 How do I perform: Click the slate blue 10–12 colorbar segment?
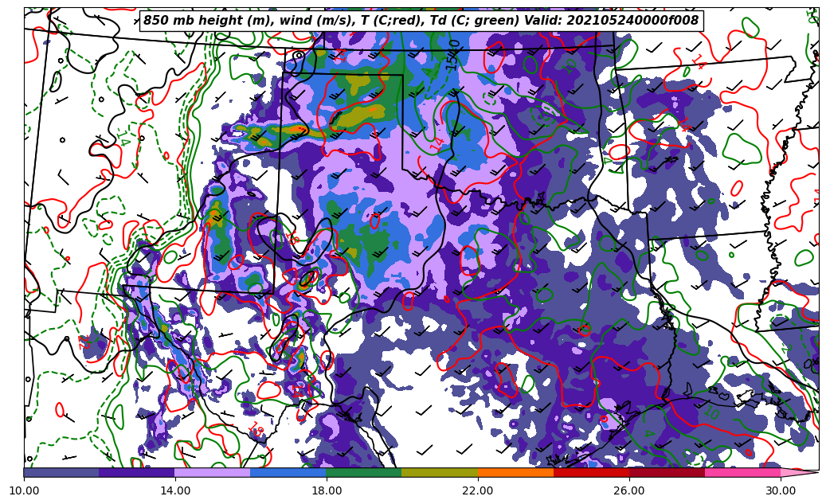[61, 472]
